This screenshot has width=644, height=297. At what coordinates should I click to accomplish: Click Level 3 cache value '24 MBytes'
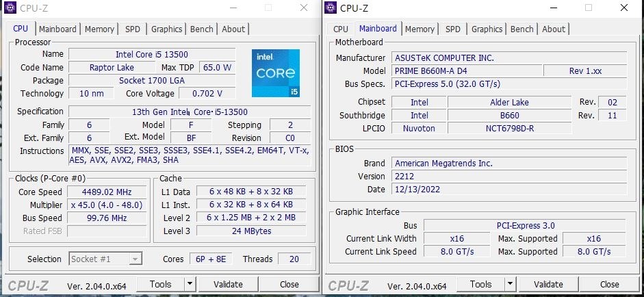(x=251, y=231)
